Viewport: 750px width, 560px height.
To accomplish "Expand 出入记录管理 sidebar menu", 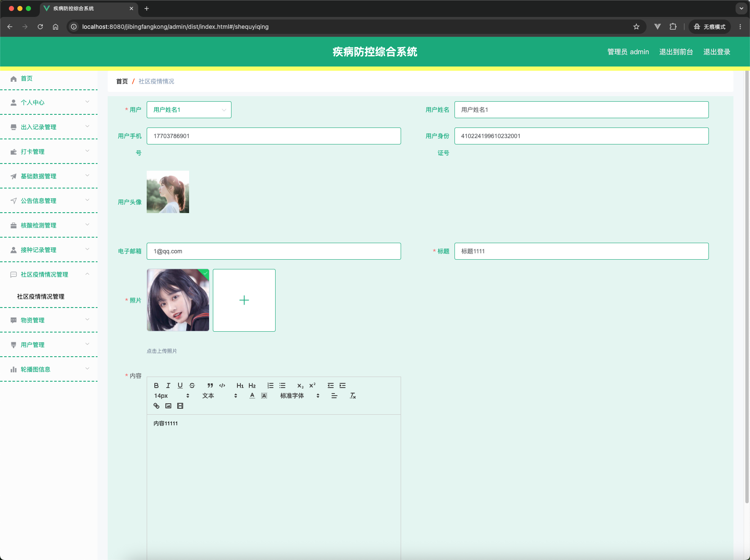I will (49, 127).
